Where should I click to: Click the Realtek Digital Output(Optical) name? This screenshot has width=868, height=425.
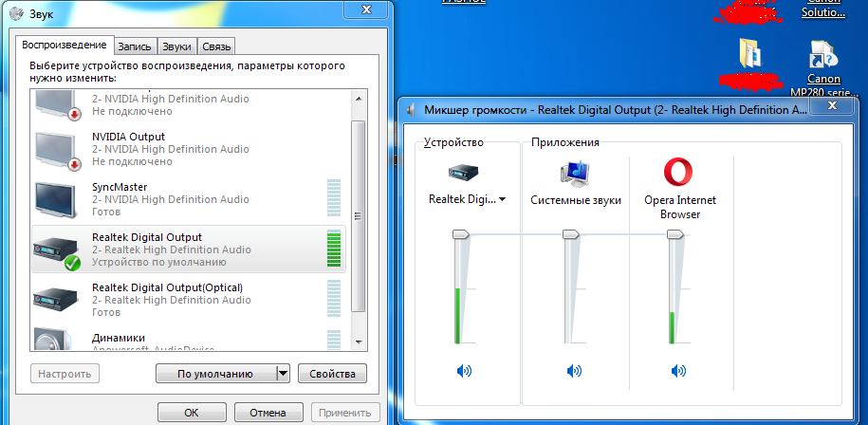[167, 287]
